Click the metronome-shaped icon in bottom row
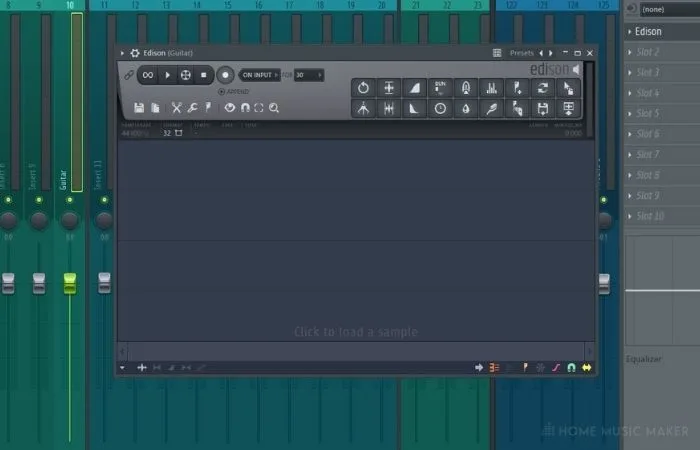 363,108
